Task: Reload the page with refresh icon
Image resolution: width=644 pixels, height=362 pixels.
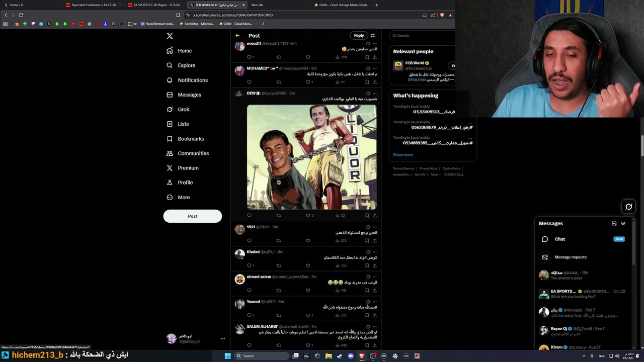Action: tap(21, 15)
